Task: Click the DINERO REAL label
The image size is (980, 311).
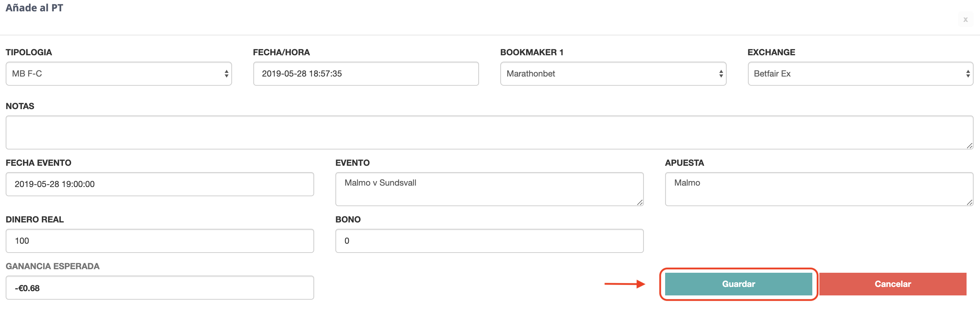Action: coord(35,220)
